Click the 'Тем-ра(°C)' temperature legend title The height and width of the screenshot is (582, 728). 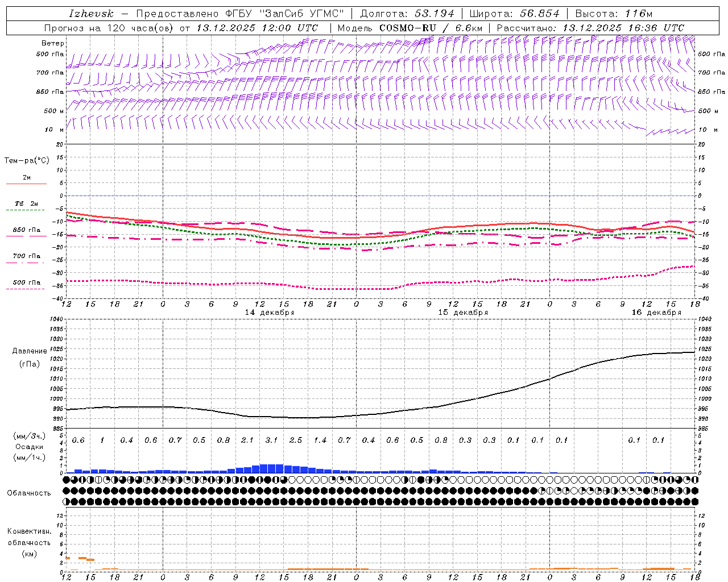click(x=27, y=161)
